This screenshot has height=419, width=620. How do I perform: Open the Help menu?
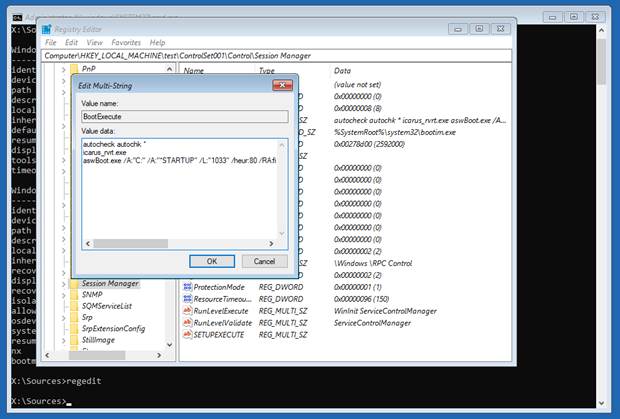[157, 43]
